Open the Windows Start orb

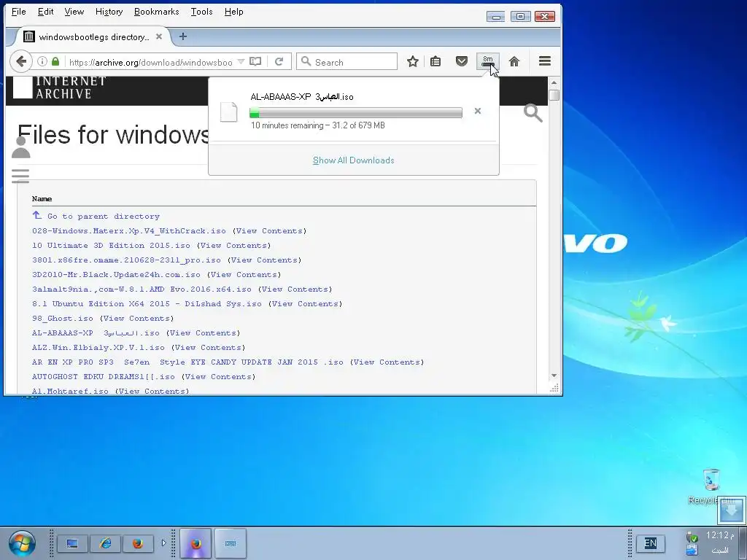21,544
